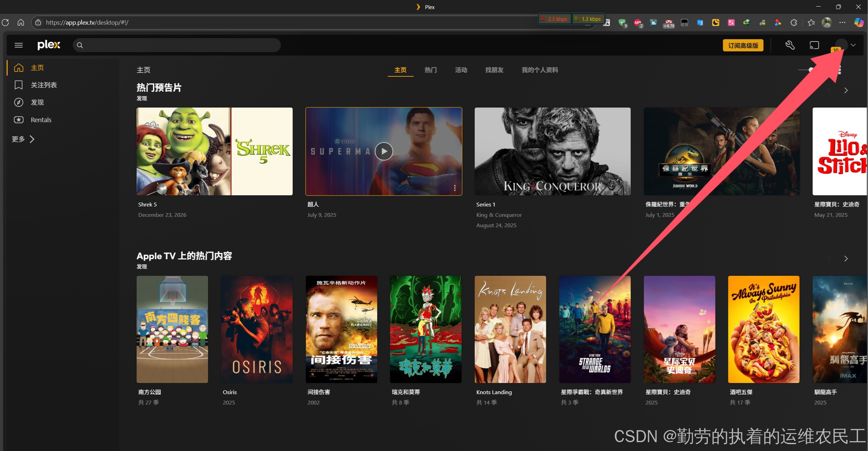This screenshot has height=451, width=868.
Task: Open King & Conqueror thumbnail
Action: [552, 152]
